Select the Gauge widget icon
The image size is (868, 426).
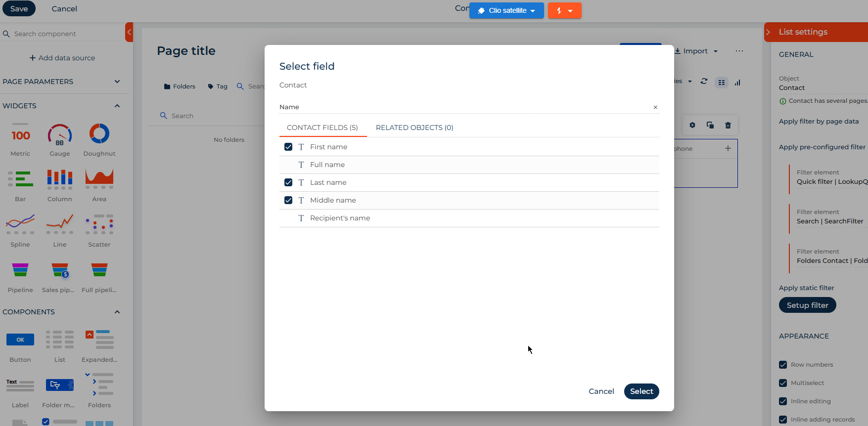coord(59,135)
